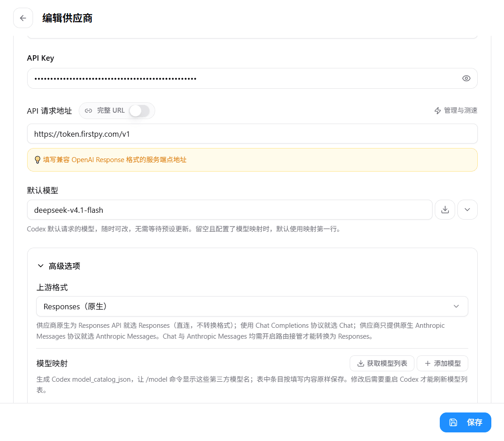Screen dimensions: 504x441
Task: Click the OpenAI Response hint text
Action: click(x=115, y=160)
